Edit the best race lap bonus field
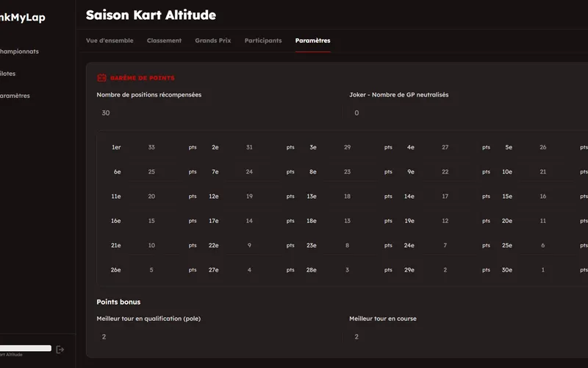 click(x=467, y=336)
